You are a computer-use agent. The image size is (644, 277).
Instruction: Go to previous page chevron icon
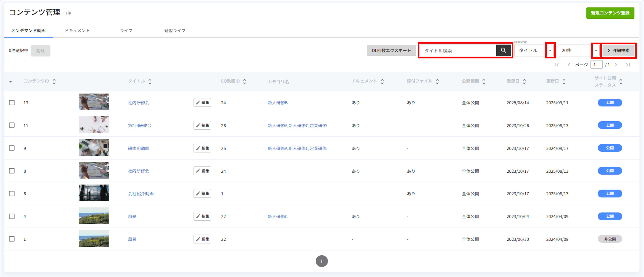[x=569, y=65]
